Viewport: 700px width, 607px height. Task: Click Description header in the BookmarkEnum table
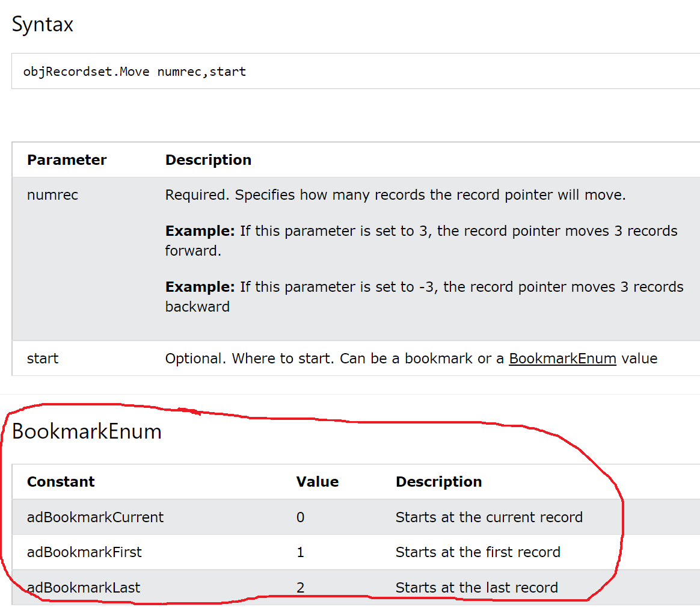point(438,482)
